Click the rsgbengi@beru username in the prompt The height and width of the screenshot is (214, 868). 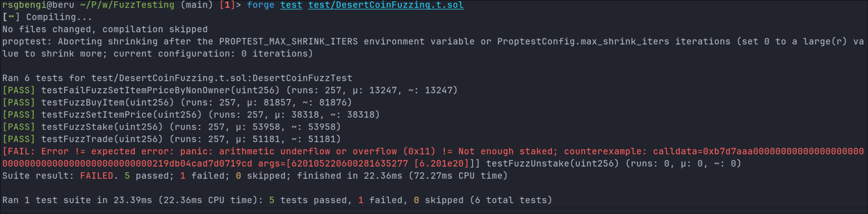(x=38, y=5)
